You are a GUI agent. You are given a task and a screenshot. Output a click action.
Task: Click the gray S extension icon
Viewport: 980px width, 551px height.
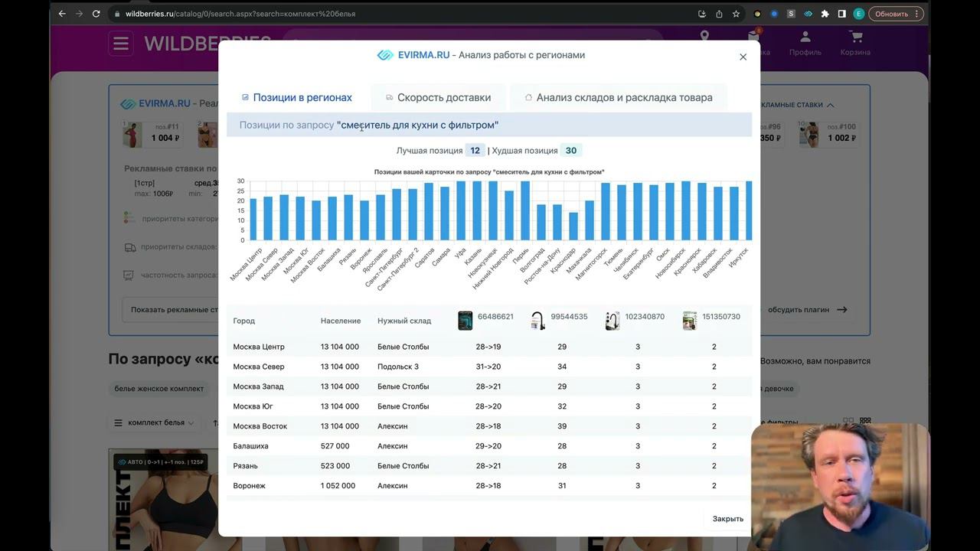[x=791, y=14]
